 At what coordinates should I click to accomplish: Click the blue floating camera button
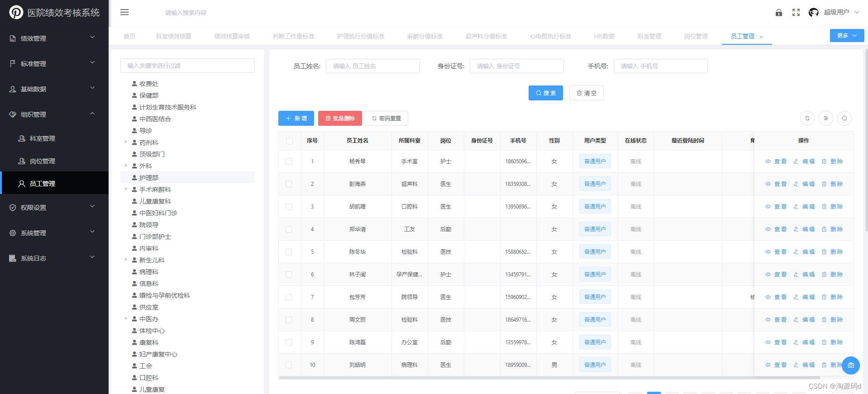[x=851, y=366]
